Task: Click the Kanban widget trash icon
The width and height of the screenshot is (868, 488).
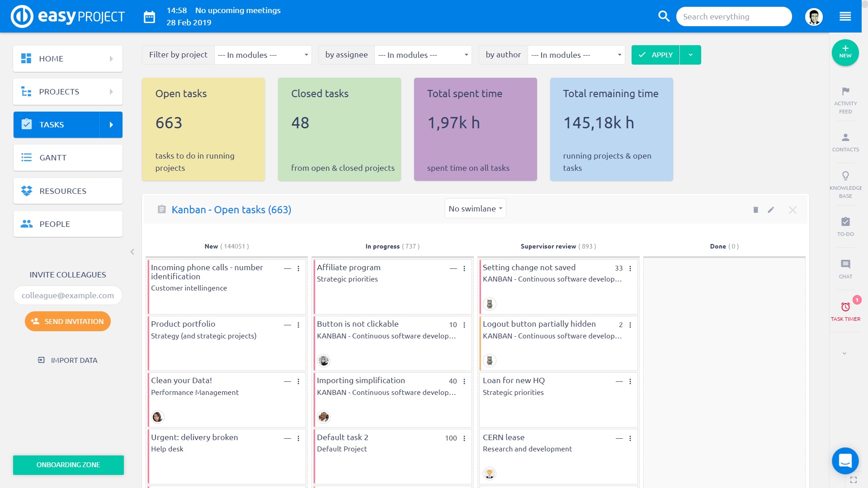Action: (755, 210)
